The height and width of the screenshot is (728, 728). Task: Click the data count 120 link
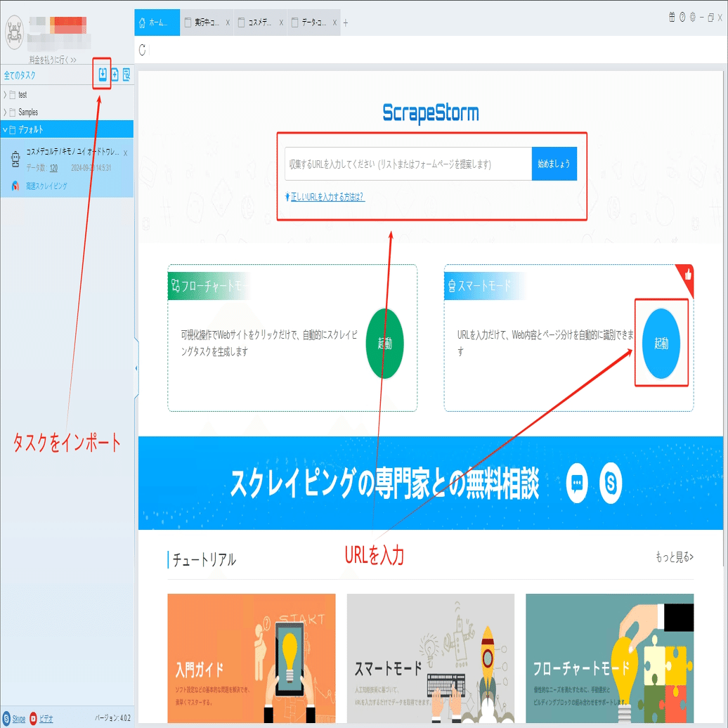click(x=54, y=168)
